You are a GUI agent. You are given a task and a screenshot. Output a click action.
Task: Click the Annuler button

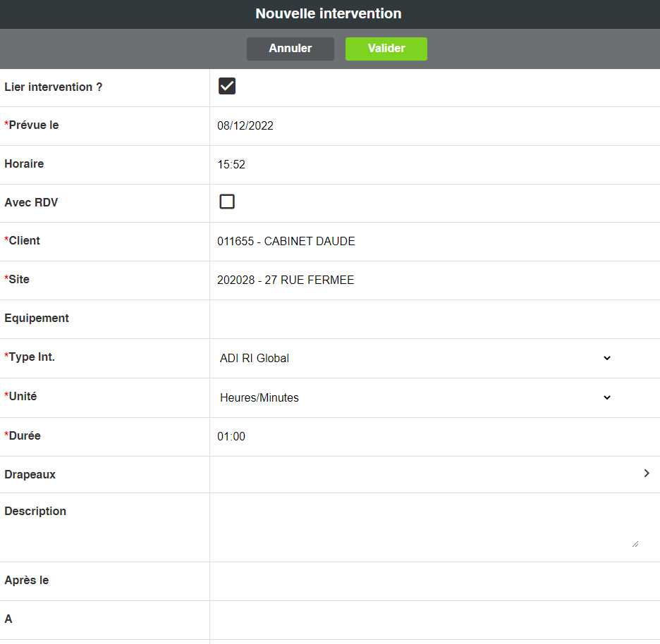tap(290, 49)
